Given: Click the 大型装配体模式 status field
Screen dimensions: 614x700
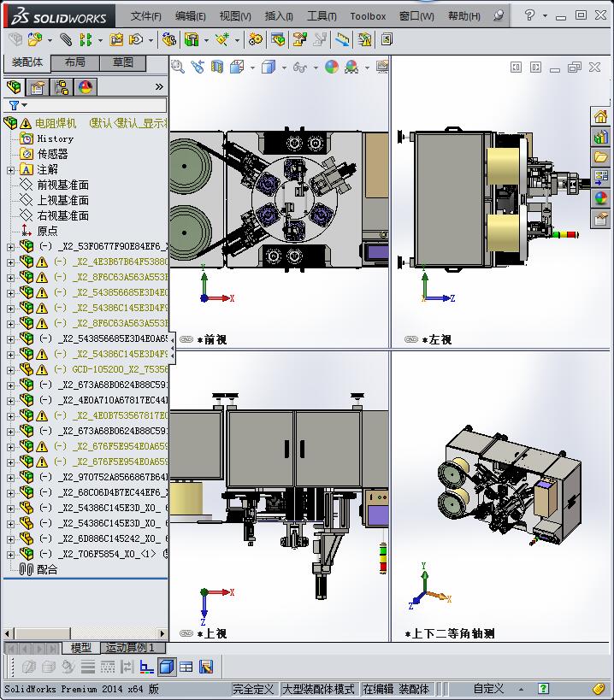Looking at the screenshot, I should pyautogui.click(x=318, y=689).
